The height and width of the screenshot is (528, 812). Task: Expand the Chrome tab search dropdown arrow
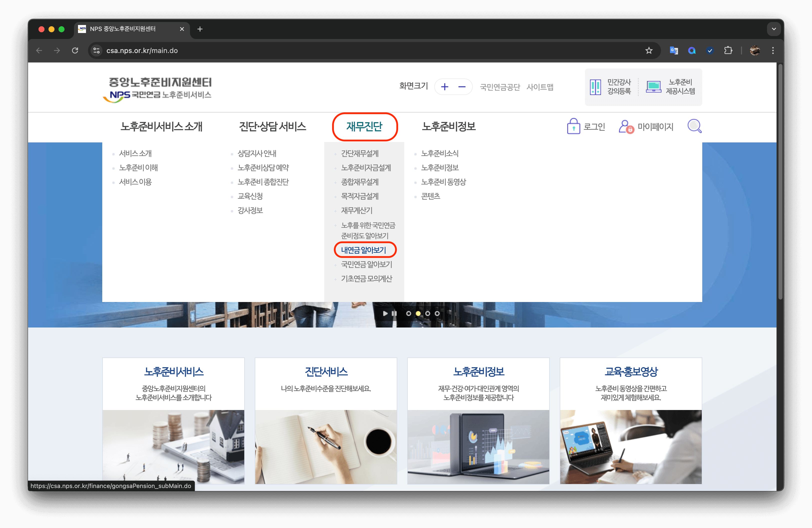[774, 29]
